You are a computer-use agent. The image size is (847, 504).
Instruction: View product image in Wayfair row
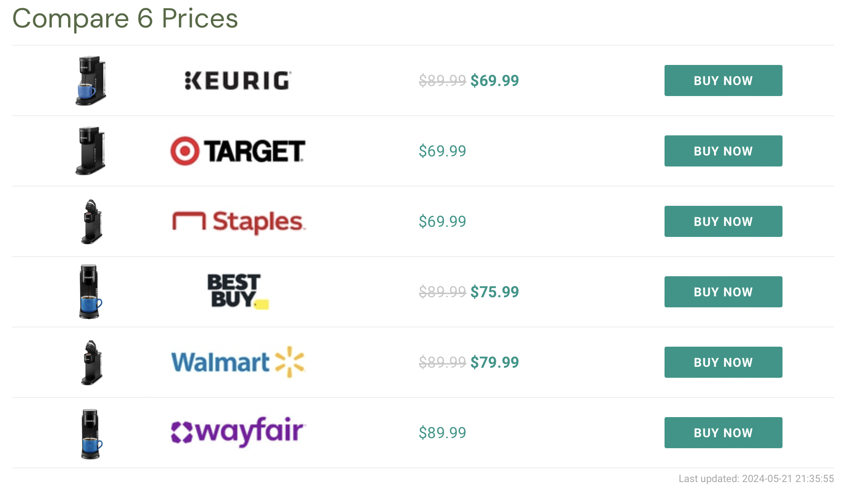pyautogui.click(x=91, y=434)
